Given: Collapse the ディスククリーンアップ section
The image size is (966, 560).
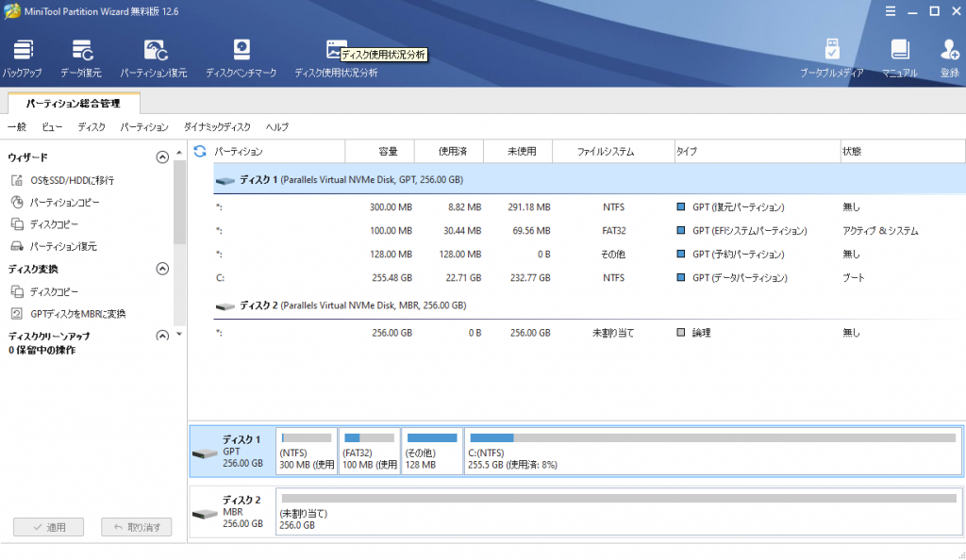Looking at the screenshot, I should click(162, 336).
